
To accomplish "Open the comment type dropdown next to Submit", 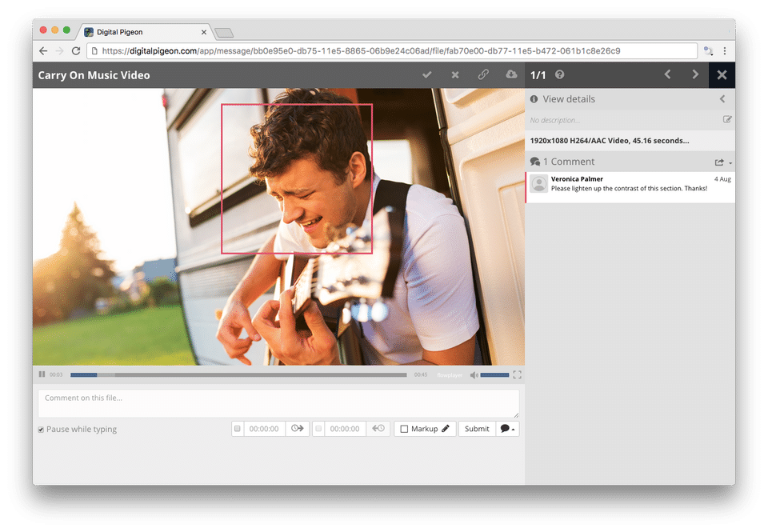I will (507, 429).
